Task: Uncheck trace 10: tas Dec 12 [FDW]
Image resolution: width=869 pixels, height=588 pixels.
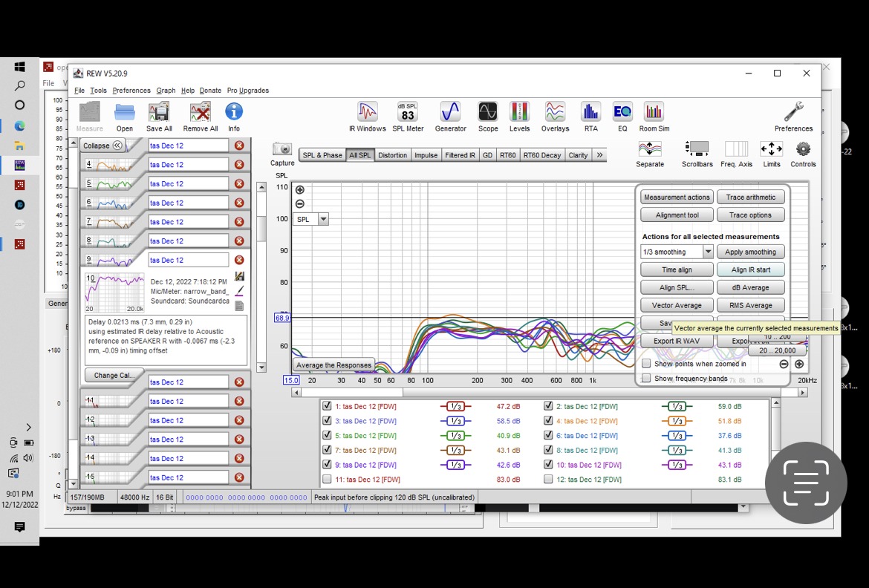Action: [x=548, y=465]
